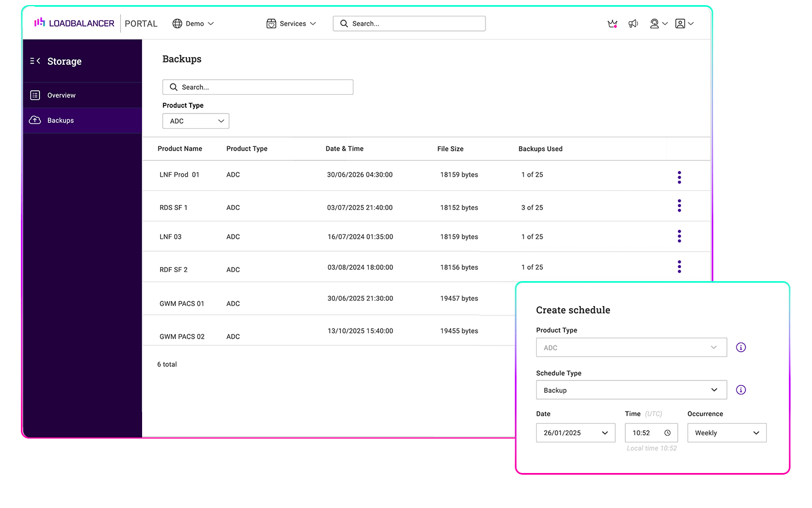Open user profile account icon menu
The height and width of the screenshot is (508, 812).
[684, 24]
